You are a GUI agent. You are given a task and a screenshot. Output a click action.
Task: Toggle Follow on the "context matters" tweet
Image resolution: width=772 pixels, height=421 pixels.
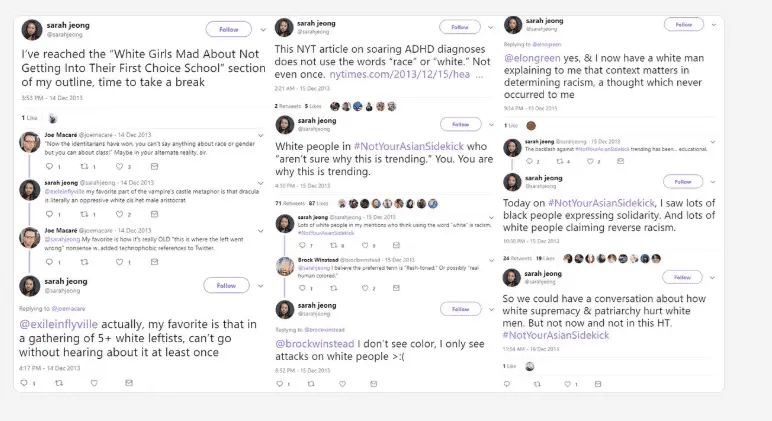coord(685,24)
